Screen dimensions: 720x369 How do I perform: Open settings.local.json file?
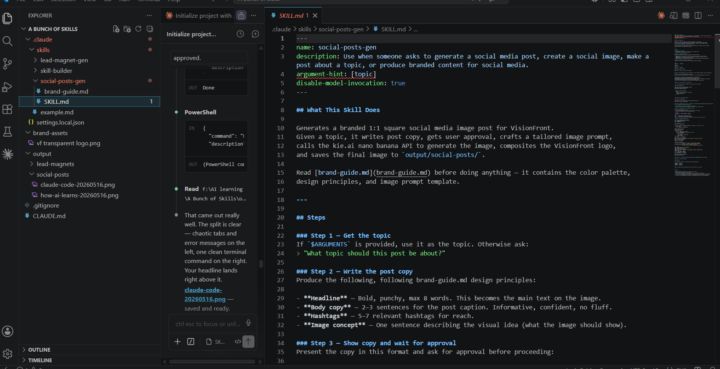pos(90,123)
